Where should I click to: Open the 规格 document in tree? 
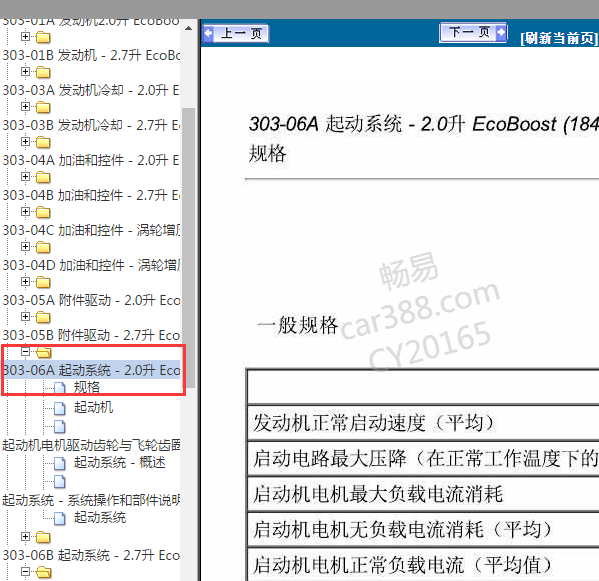(x=87, y=387)
